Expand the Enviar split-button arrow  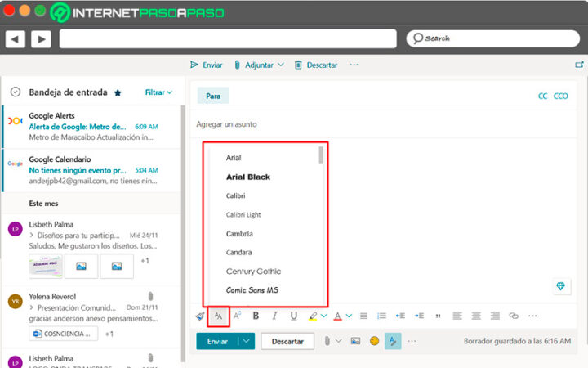point(247,341)
